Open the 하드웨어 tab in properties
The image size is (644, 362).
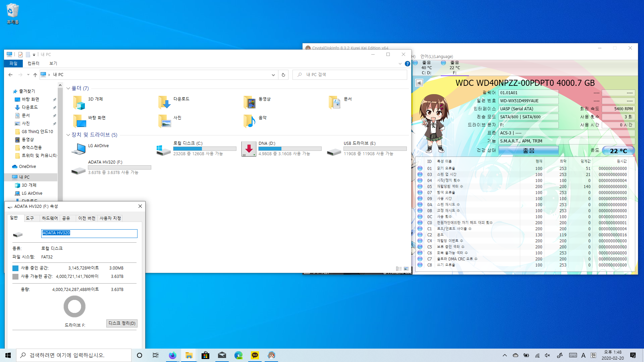[50, 218]
